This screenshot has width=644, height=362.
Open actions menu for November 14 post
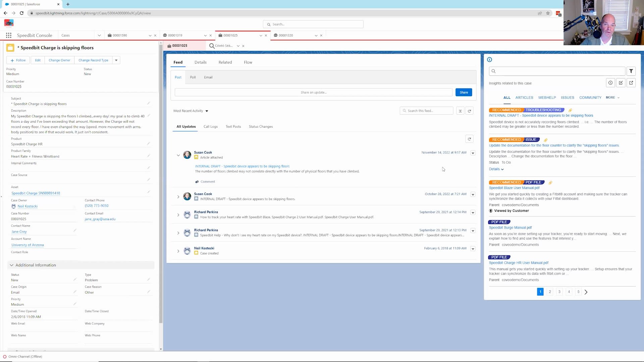point(473,153)
